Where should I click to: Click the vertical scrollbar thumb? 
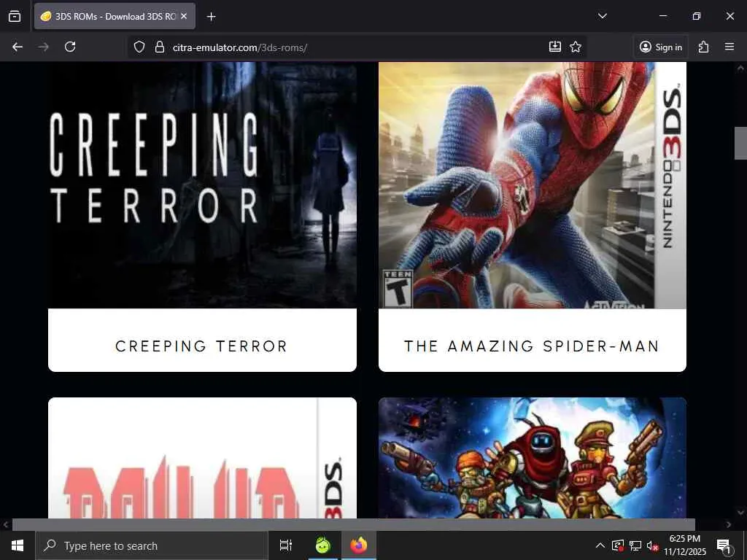coord(740,144)
